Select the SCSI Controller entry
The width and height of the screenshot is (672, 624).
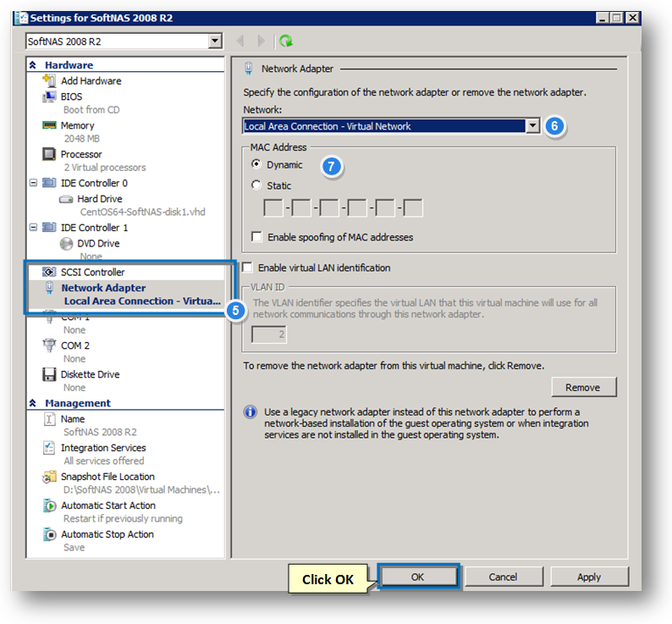[92, 273]
